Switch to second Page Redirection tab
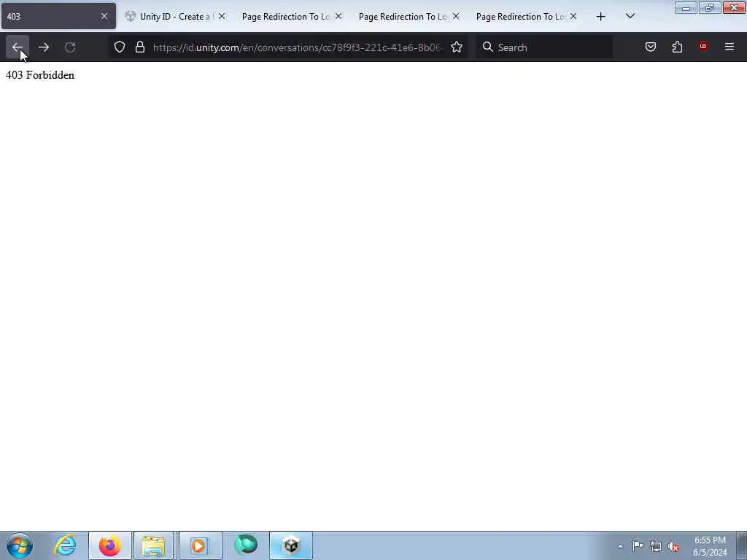This screenshot has width=747, height=560. tap(403, 16)
